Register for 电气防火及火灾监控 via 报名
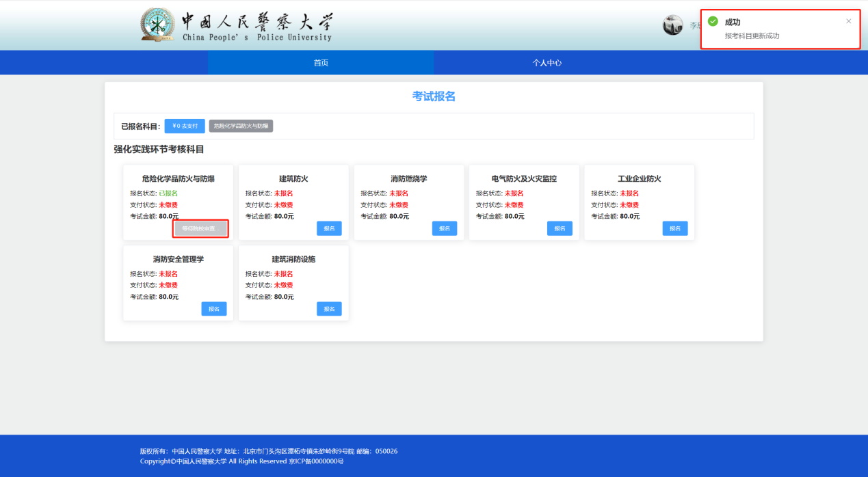Image resolution: width=868 pixels, height=477 pixels. click(x=560, y=229)
